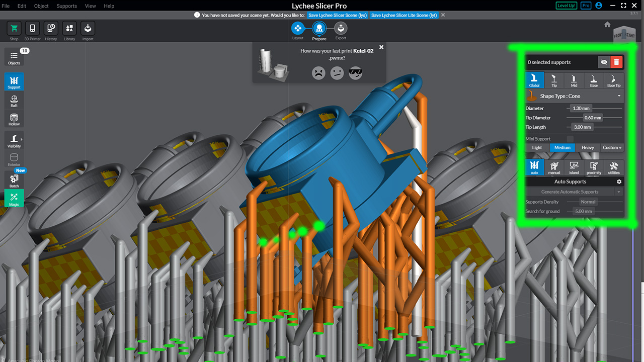
Task: Click Save Lychee Slicer Scene (lys)
Action: pyautogui.click(x=337, y=15)
